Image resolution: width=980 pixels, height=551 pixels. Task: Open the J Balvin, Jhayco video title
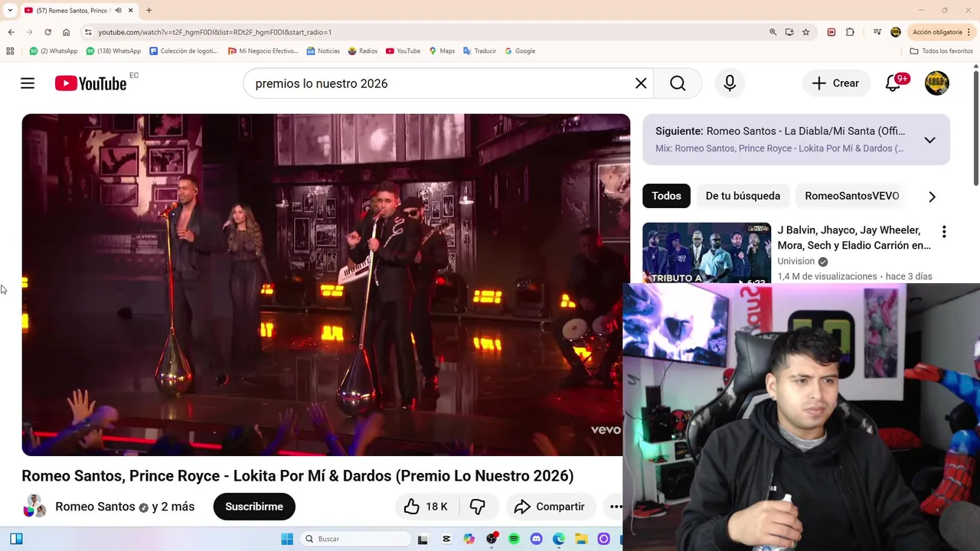(854, 238)
